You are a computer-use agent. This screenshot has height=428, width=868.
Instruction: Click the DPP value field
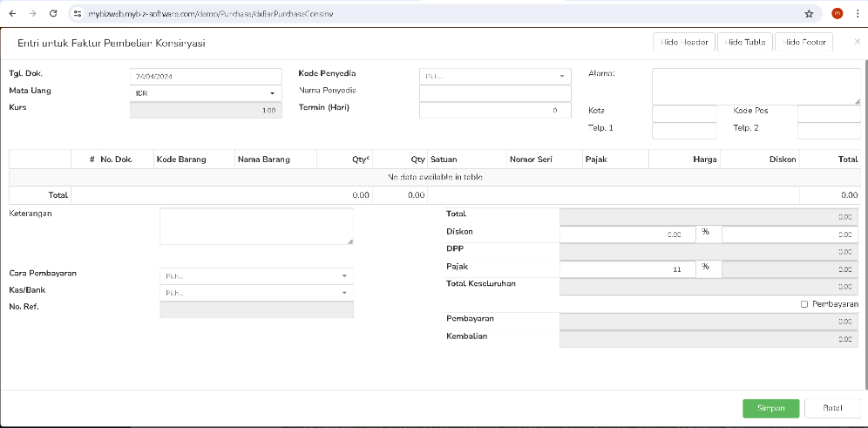tap(709, 252)
